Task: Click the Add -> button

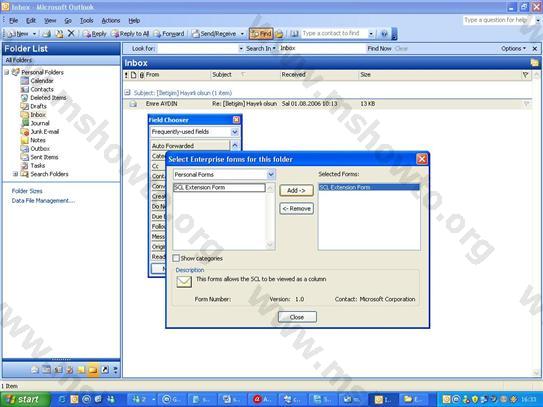Action: click(296, 191)
